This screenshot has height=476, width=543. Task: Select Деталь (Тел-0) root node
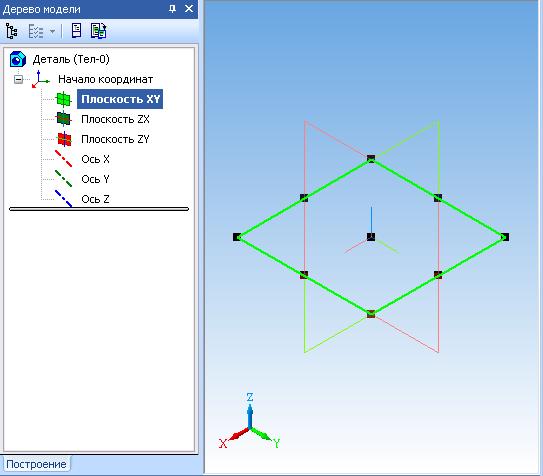[x=71, y=59]
